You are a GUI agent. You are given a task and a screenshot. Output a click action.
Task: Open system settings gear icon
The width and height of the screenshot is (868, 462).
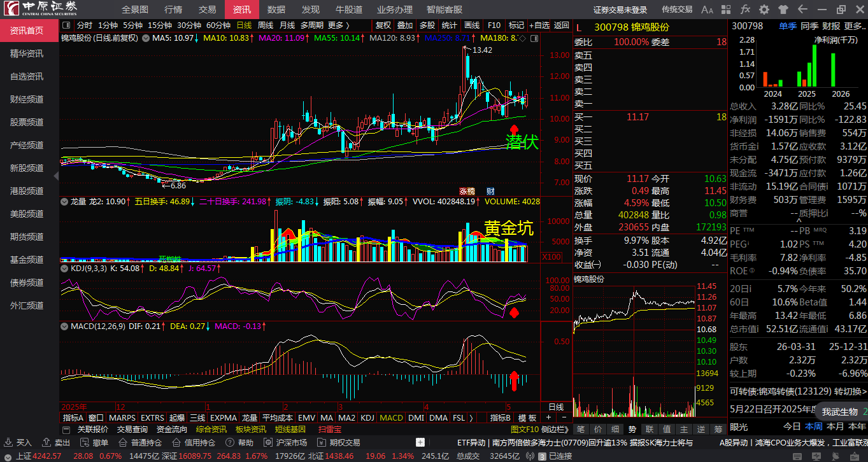(x=764, y=10)
